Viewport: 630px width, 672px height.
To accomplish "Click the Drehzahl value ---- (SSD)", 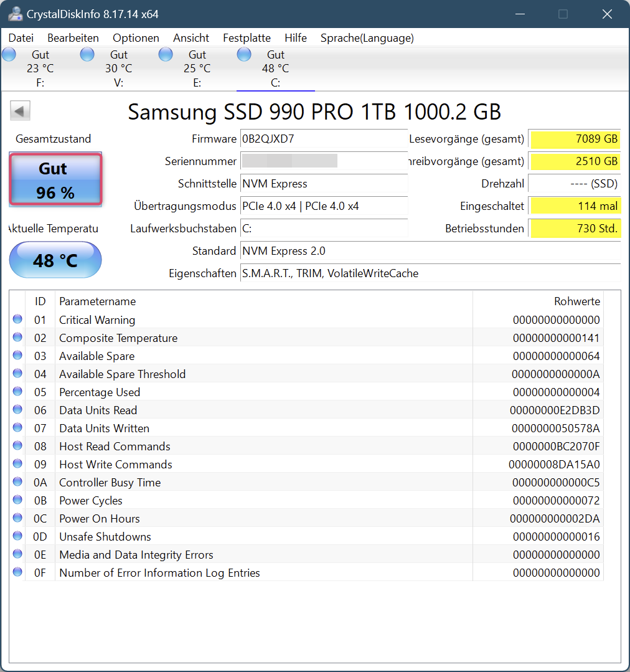I will (575, 184).
